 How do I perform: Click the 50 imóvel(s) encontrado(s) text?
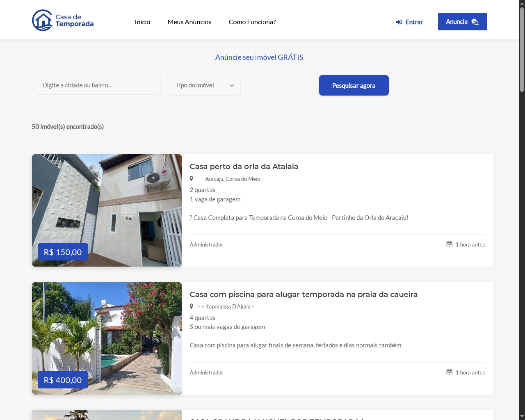coord(68,127)
